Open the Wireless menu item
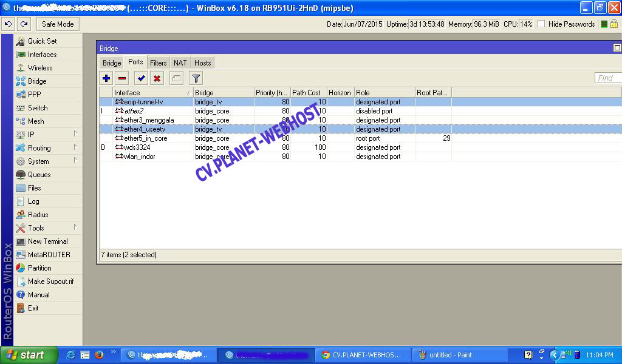Viewport: 622px width, 364px height. (40, 68)
